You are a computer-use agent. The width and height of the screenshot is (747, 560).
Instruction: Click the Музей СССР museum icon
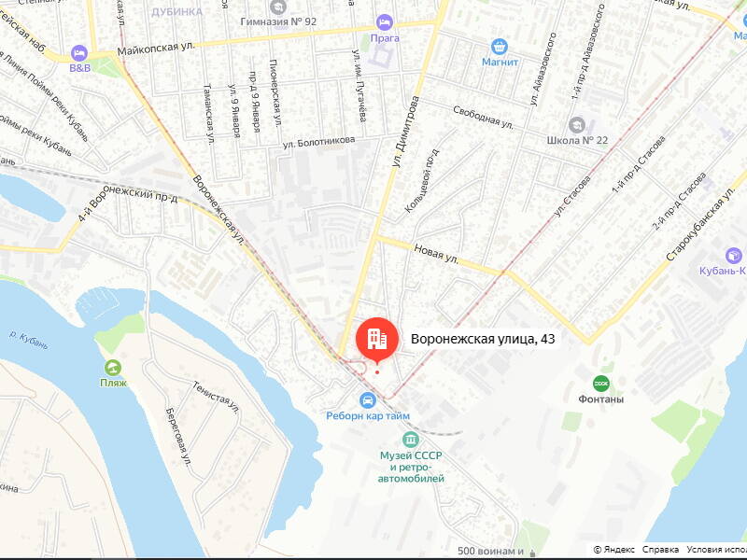[410, 440]
